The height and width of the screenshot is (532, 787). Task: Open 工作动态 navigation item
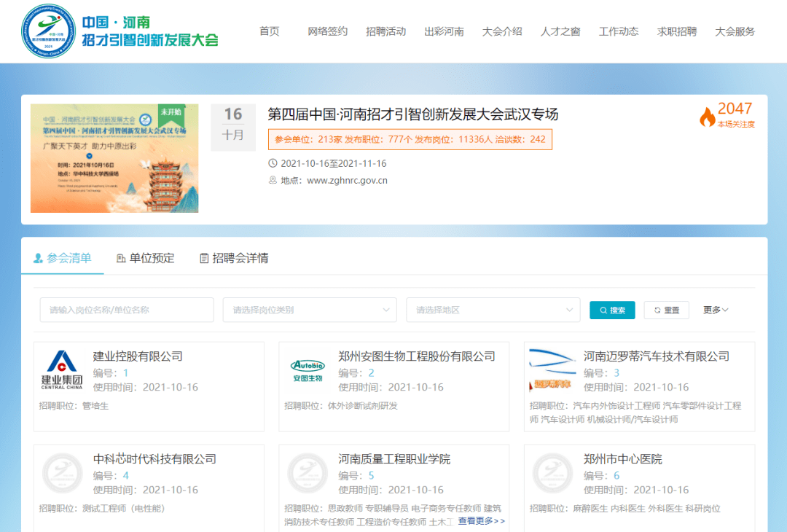(619, 31)
